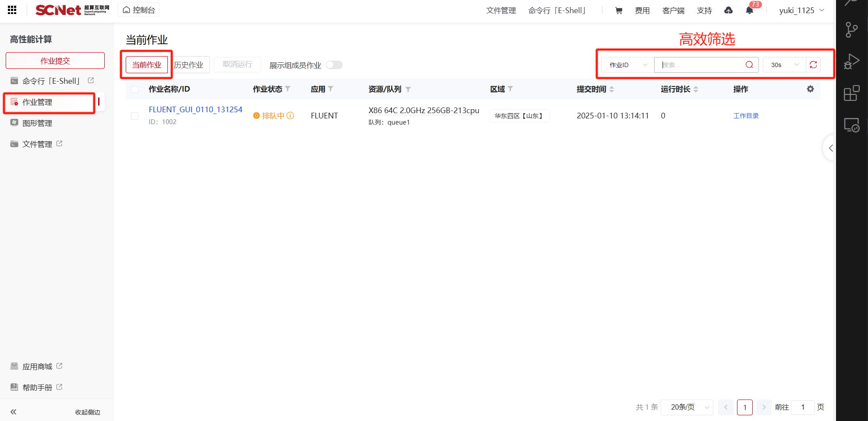Click the cloud upload icon
Image resolution: width=868 pixels, height=421 pixels.
[728, 11]
